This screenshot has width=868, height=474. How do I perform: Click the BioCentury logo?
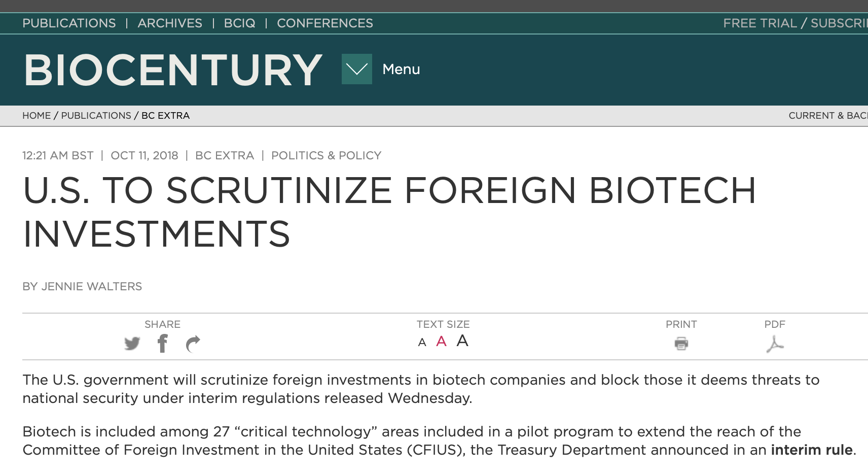pyautogui.click(x=173, y=70)
